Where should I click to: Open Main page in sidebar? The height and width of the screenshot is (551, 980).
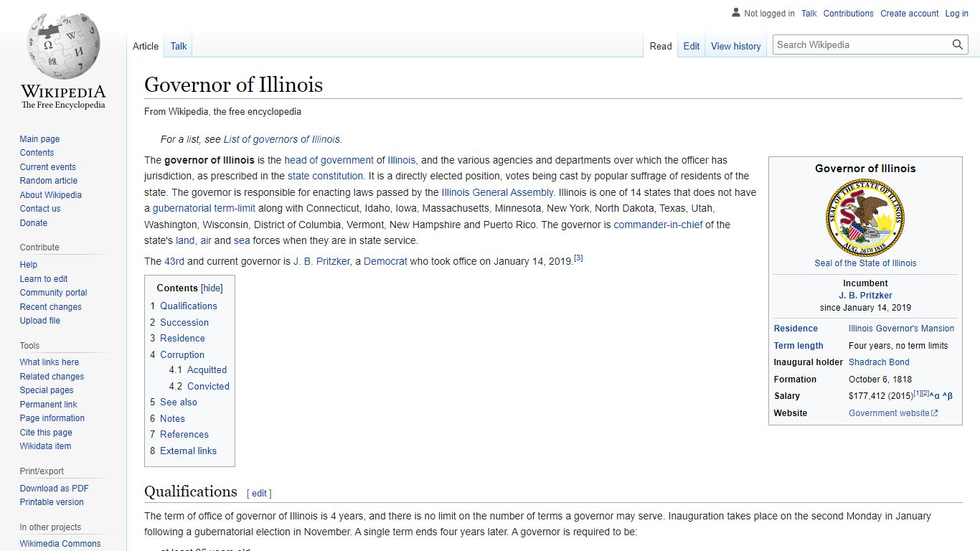pos(39,139)
